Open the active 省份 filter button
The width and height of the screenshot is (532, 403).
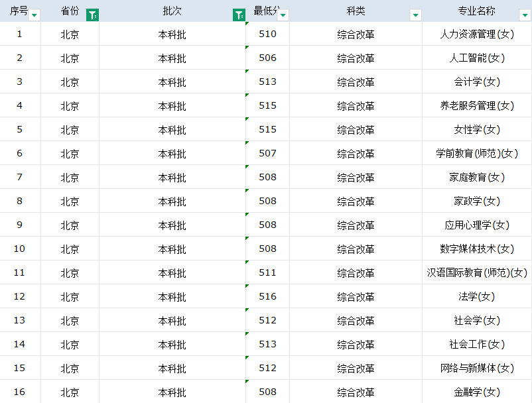tap(92, 15)
